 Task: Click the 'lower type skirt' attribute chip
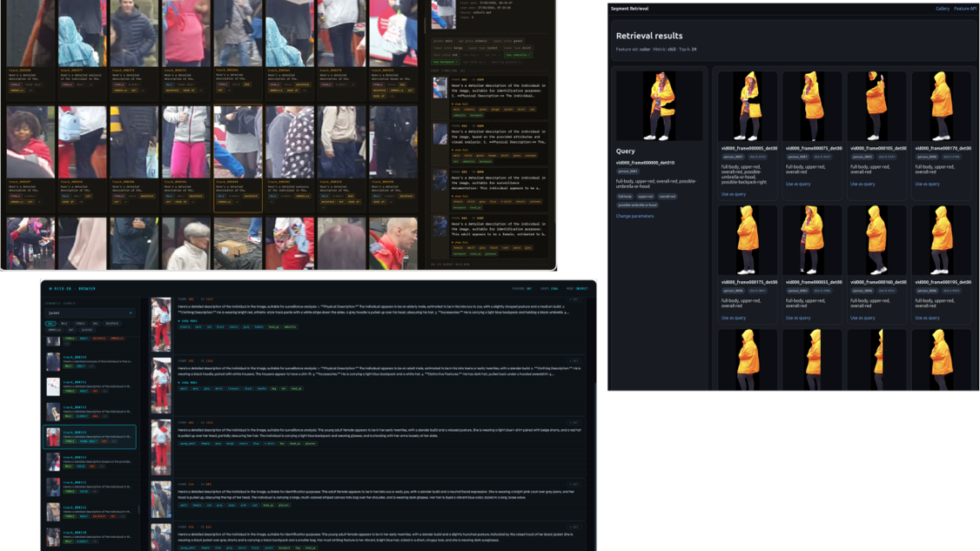(x=518, y=48)
